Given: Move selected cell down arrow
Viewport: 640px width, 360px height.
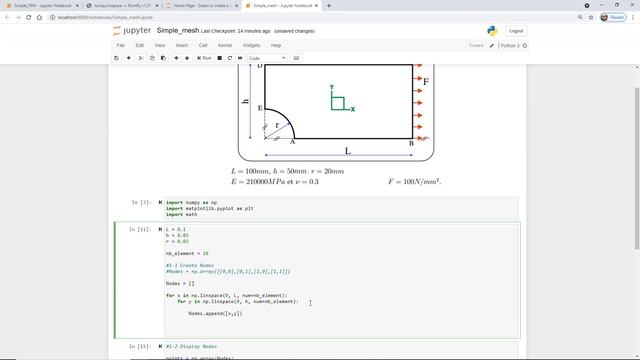Looking at the screenshot, I should pos(187,58).
